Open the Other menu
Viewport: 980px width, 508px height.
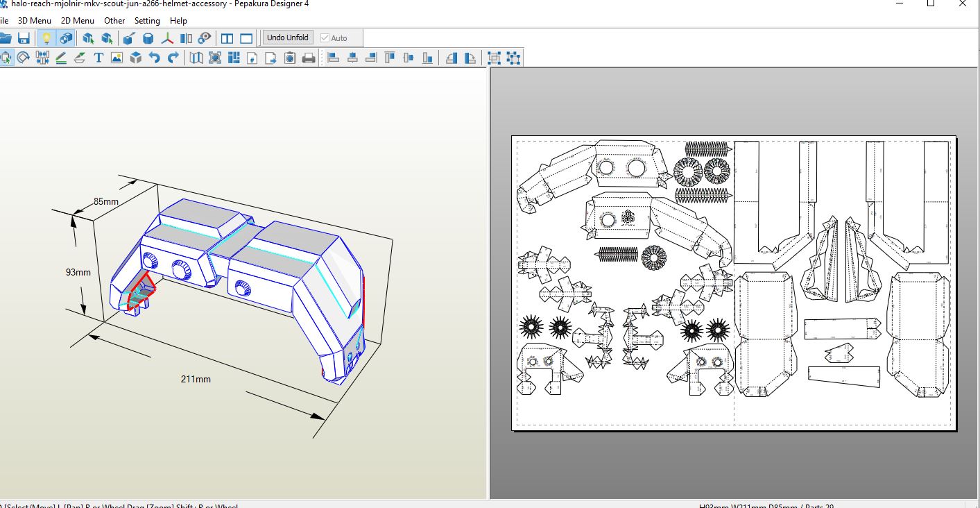pyautogui.click(x=114, y=21)
